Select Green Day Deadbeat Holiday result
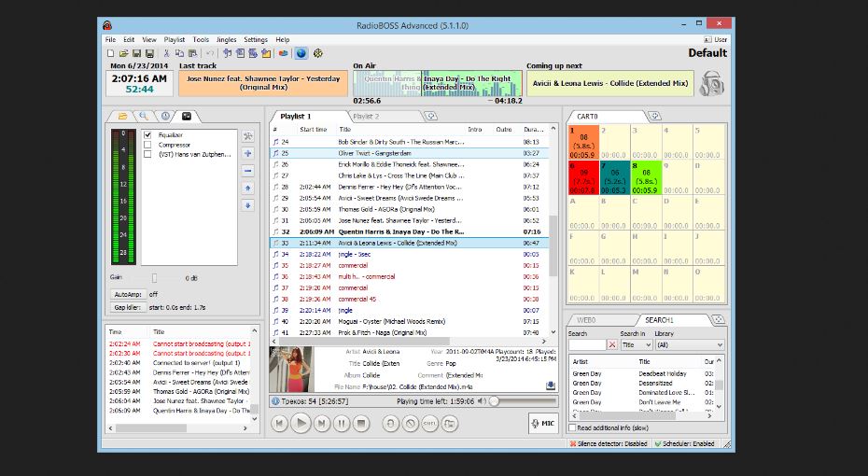 pos(642,373)
